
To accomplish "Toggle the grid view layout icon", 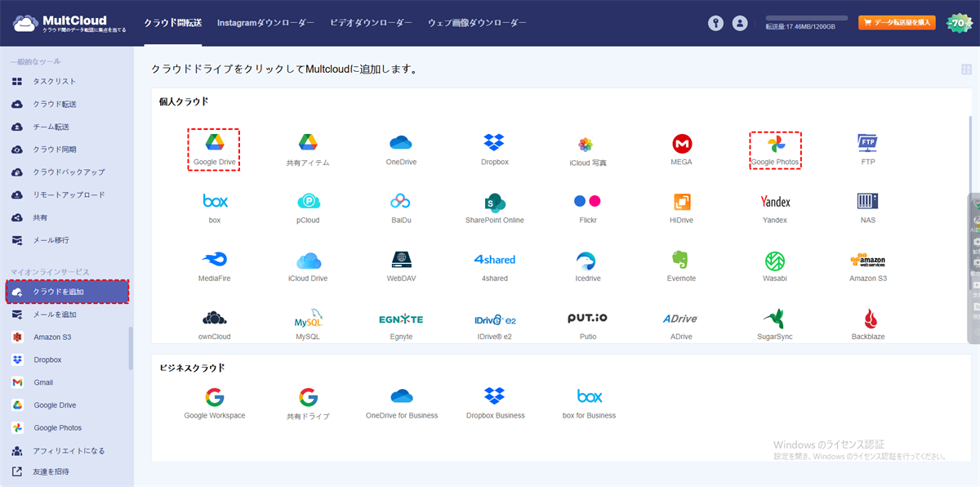I will point(966,70).
